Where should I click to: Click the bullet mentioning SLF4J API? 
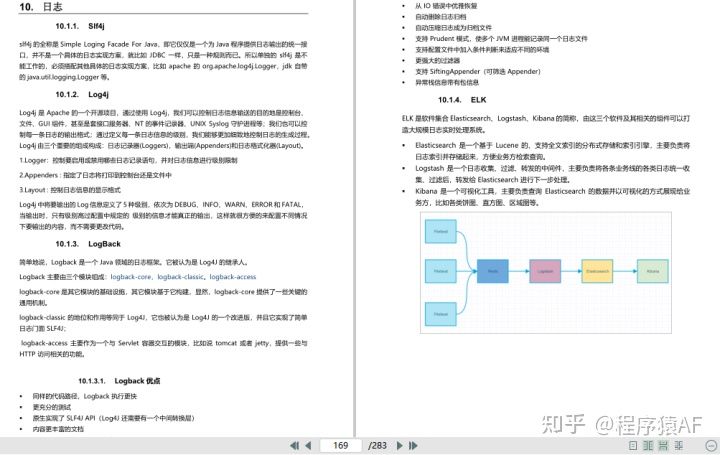click(113, 418)
